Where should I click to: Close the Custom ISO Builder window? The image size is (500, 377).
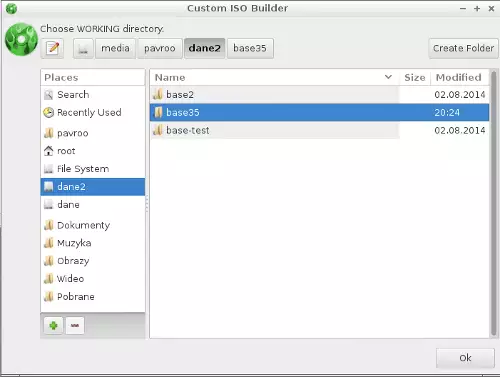pyautogui.click(x=491, y=9)
